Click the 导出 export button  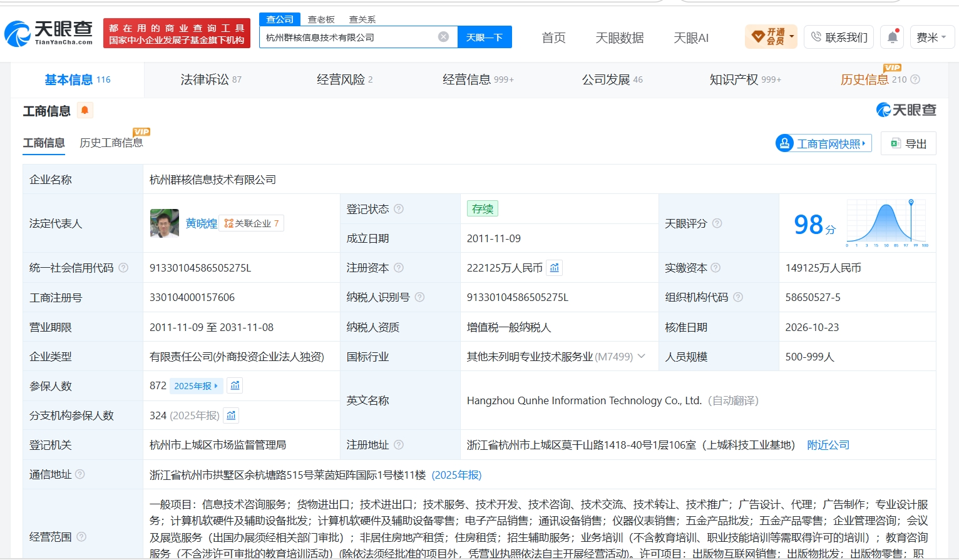pos(908,143)
